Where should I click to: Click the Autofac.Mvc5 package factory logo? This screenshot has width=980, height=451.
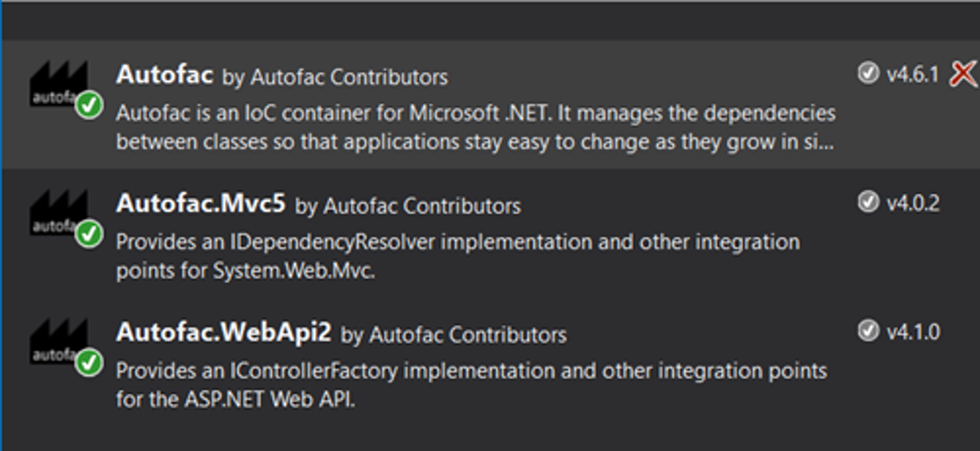click(59, 213)
